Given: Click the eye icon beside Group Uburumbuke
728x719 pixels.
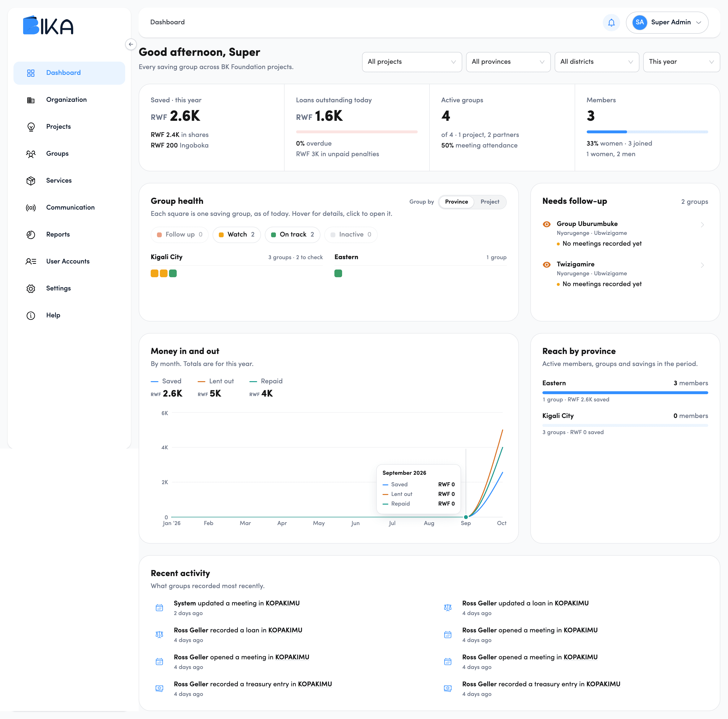Looking at the screenshot, I should coord(546,224).
